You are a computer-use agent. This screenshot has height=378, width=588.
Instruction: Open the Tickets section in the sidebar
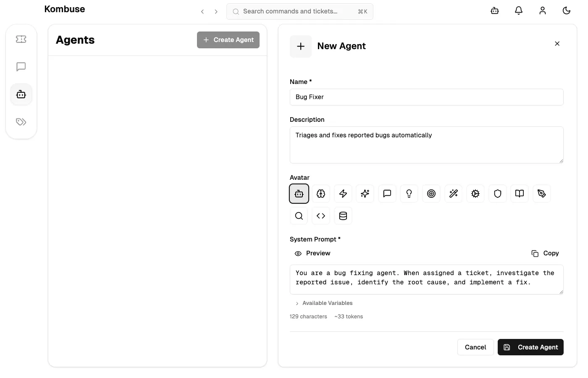pyautogui.click(x=21, y=39)
